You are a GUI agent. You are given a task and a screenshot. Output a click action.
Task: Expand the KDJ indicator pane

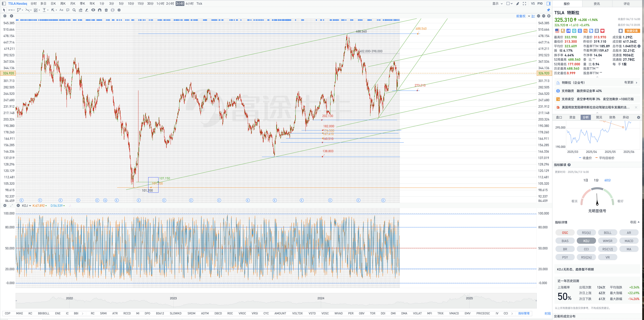pos(12,206)
